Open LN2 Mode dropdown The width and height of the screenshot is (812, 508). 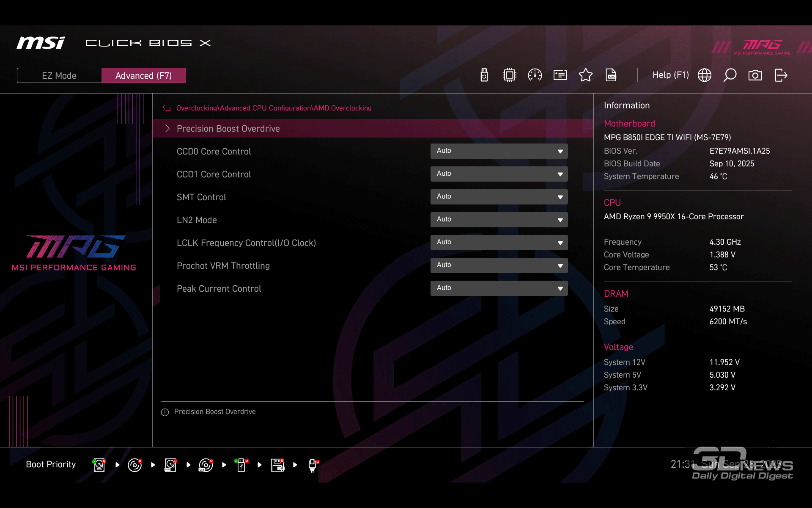(x=499, y=220)
